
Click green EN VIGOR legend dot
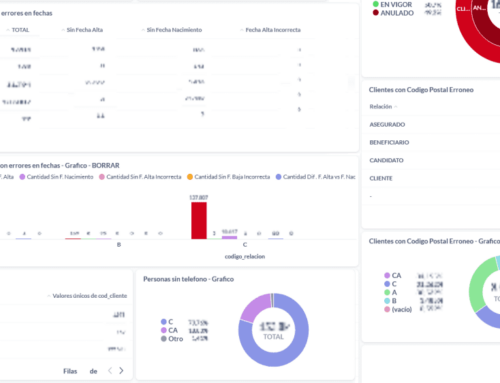pos(376,4)
